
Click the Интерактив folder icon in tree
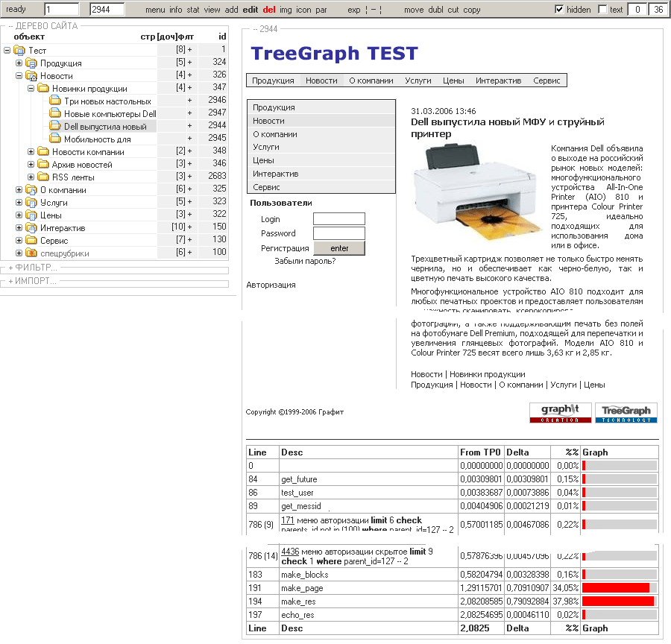(x=31, y=227)
